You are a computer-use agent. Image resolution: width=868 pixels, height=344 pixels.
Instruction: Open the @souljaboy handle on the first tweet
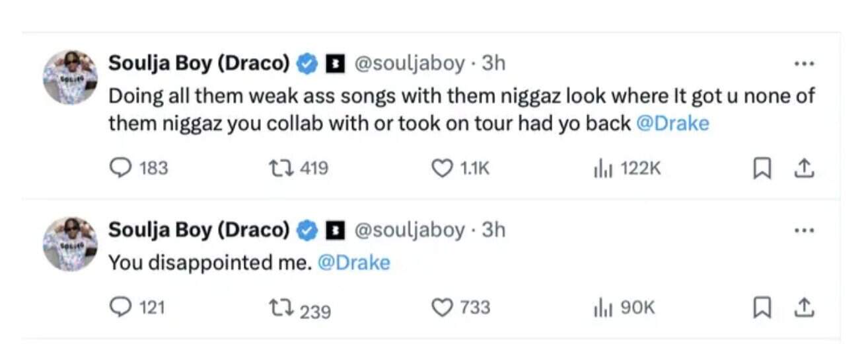point(410,63)
